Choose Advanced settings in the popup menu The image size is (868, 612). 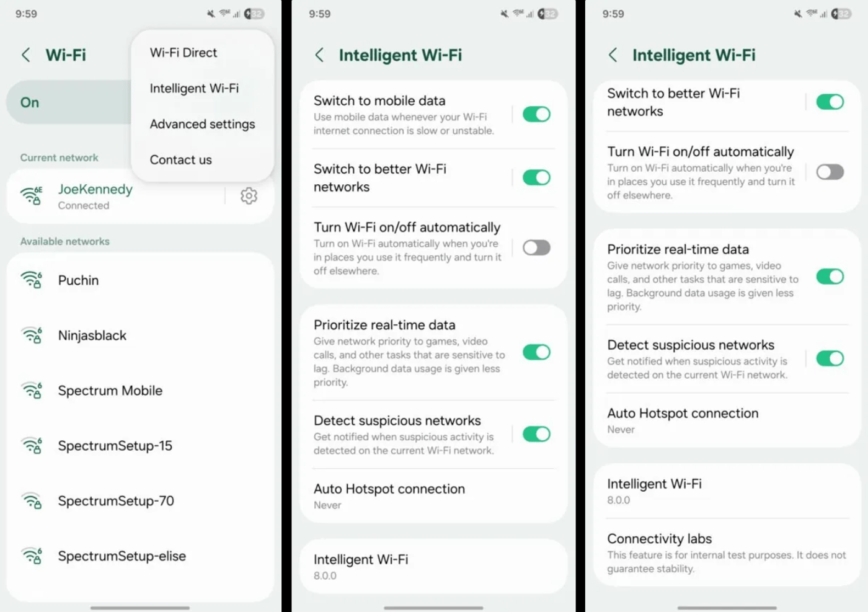202,124
